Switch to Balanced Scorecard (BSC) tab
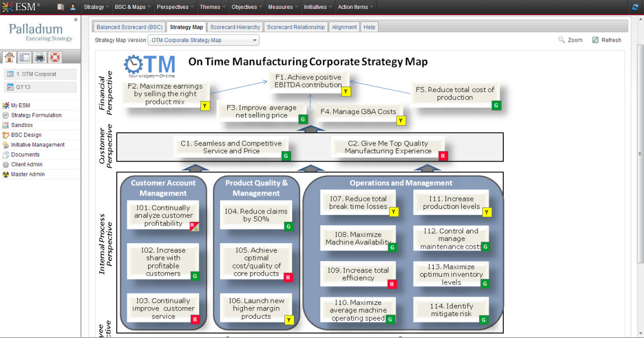 (130, 27)
